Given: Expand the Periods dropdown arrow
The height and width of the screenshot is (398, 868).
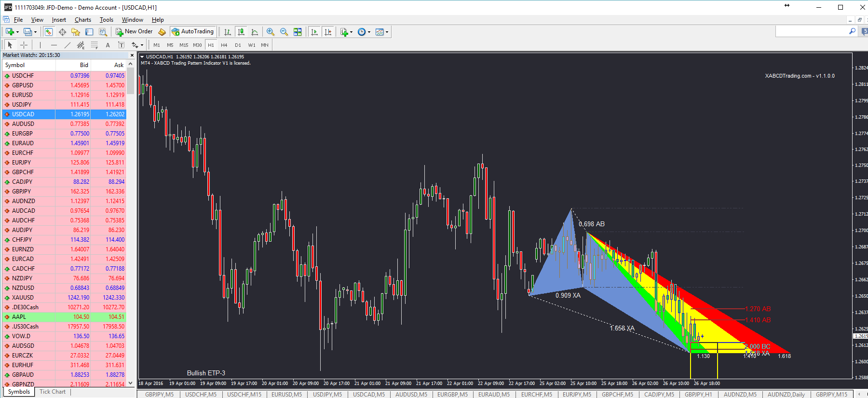Looking at the screenshot, I should pyautogui.click(x=369, y=32).
